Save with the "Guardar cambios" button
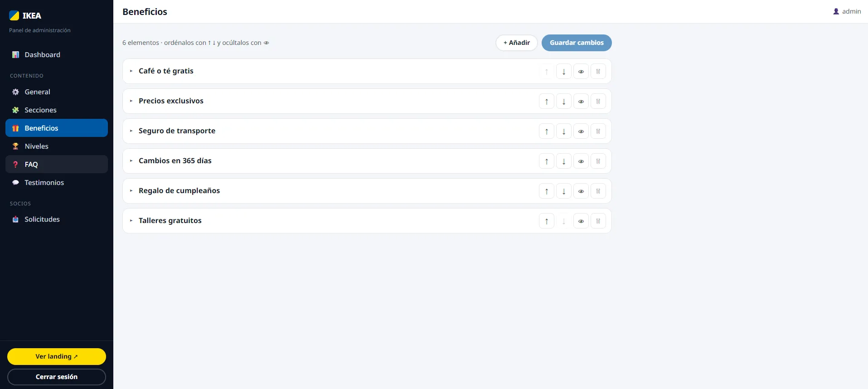Viewport: 868px width, 389px height. coord(577,43)
